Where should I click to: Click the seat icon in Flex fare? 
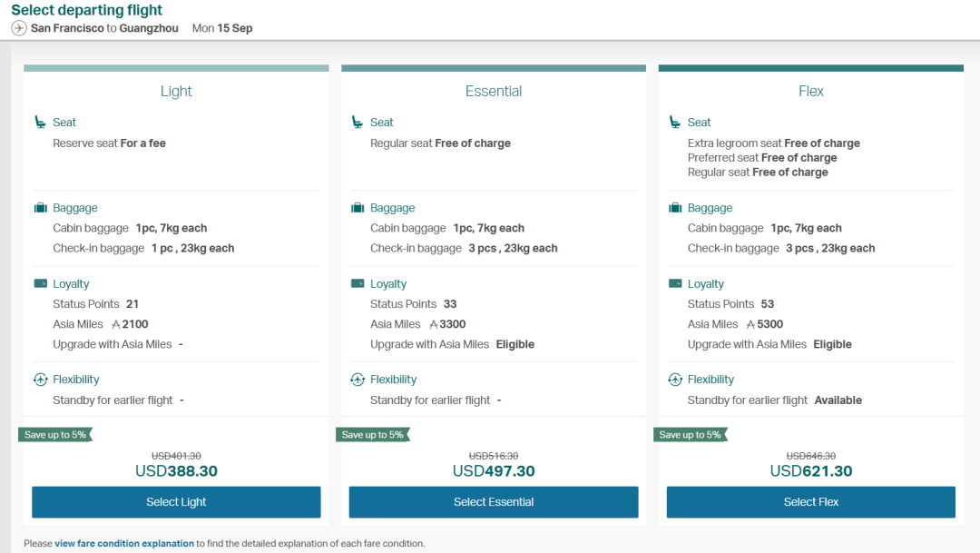tap(675, 123)
